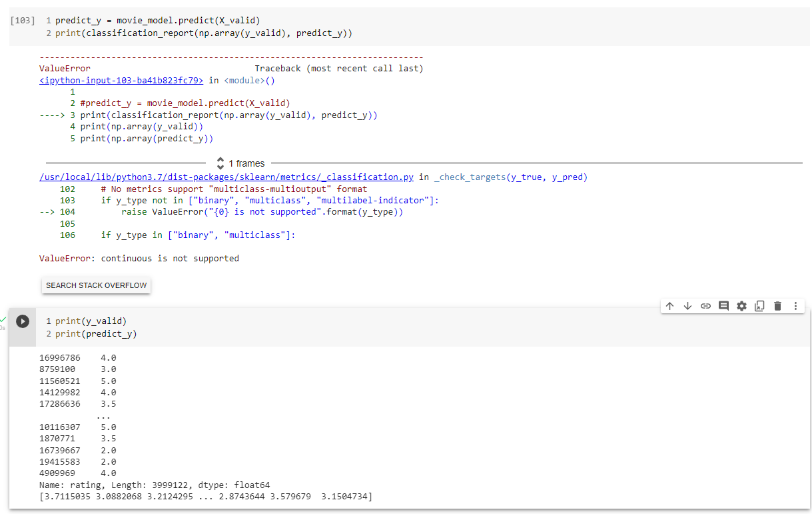Click the [103] execution count label
812x514 pixels.
[x=23, y=21]
